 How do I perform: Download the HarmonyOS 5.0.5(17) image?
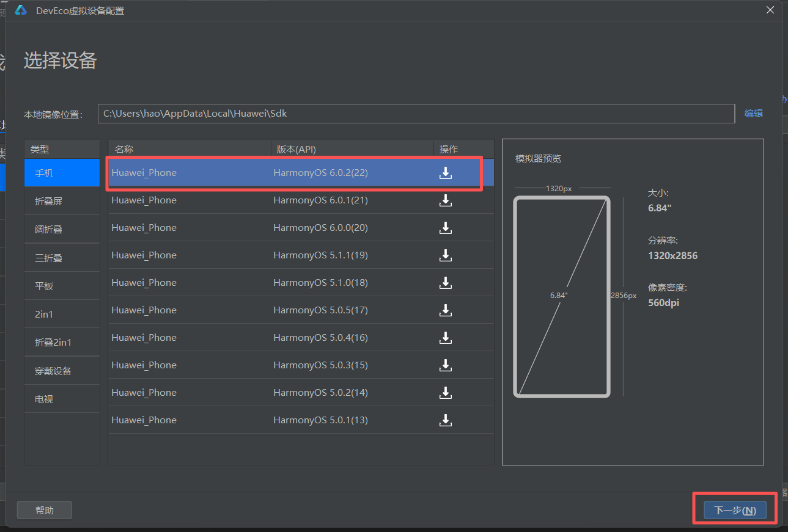[x=446, y=310]
